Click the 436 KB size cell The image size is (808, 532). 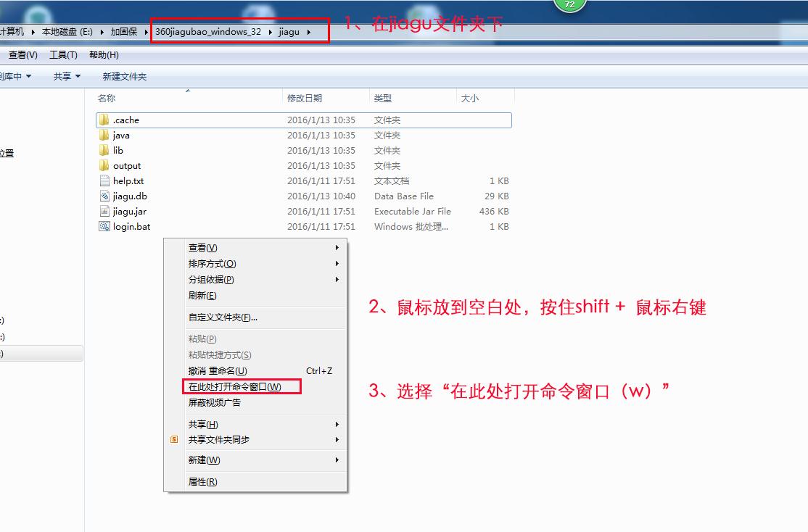tap(494, 211)
